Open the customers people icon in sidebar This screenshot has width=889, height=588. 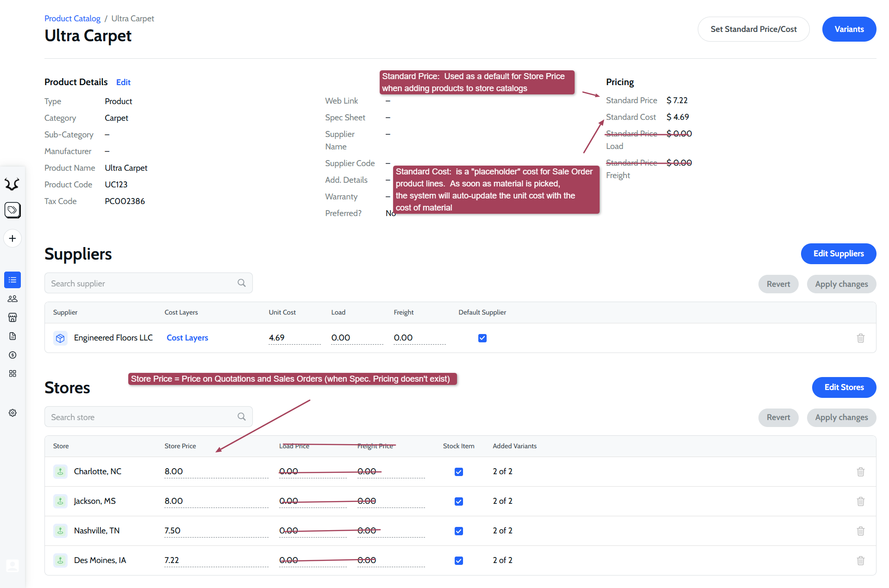[x=13, y=299]
